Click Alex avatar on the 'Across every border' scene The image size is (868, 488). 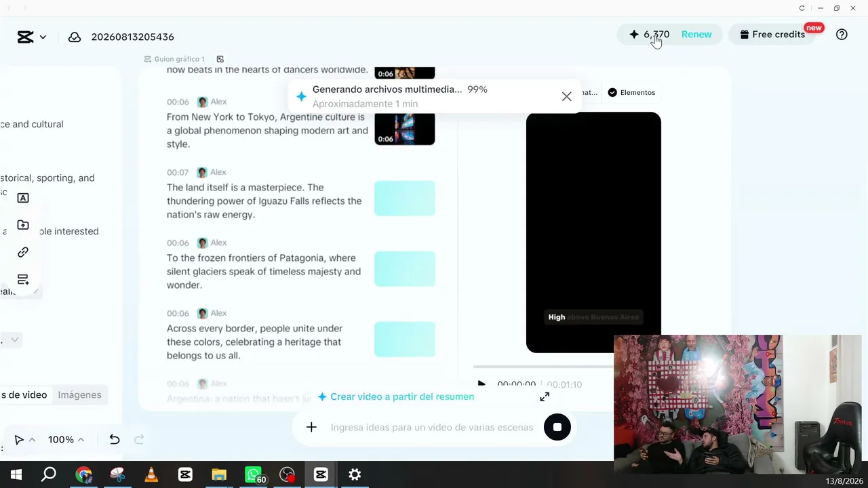coord(202,313)
